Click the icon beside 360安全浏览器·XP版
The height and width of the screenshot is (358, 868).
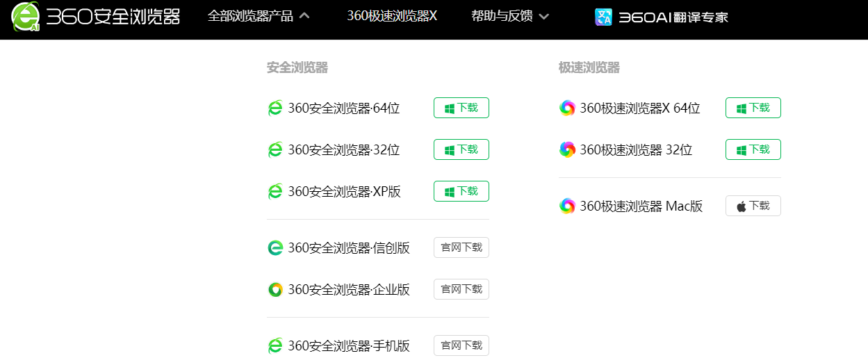pos(275,192)
